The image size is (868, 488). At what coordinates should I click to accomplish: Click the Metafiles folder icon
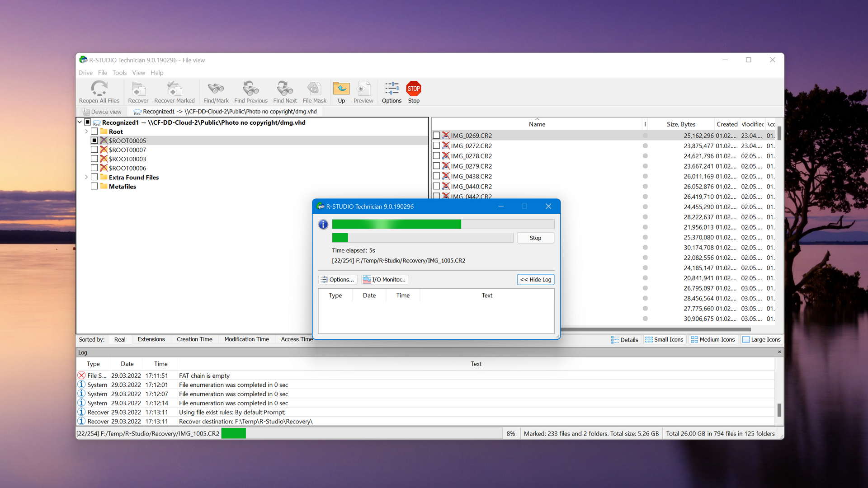click(104, 186)
